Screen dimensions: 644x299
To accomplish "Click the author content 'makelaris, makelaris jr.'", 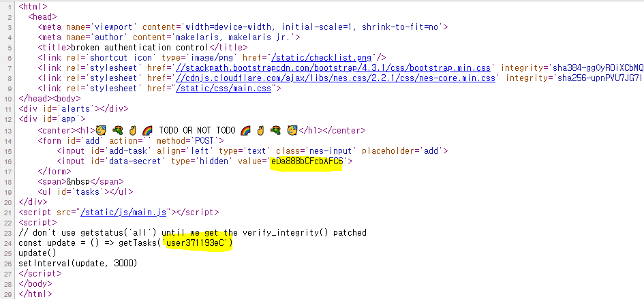I will pos(233,37).
